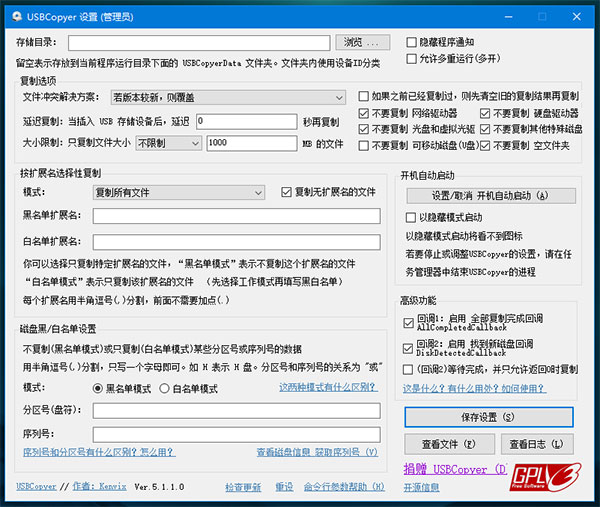Viewport: 600px width, 507px height.
Task: Open 命令行参数帮助 (H) link
Action: tap(344, 487)
